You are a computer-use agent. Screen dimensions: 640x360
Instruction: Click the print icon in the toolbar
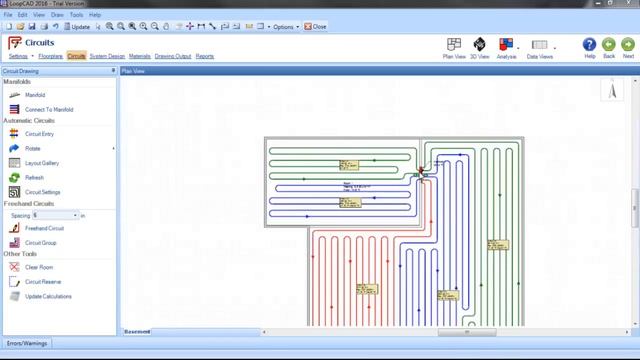coord(44,27)
